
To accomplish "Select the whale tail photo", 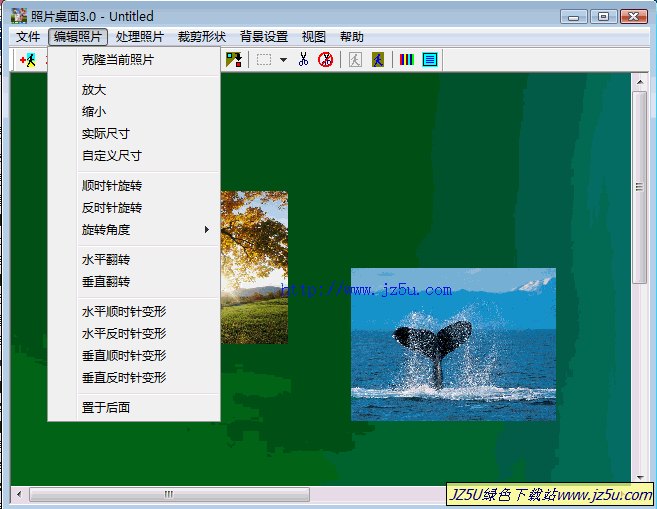I will [x=453, y=344].
